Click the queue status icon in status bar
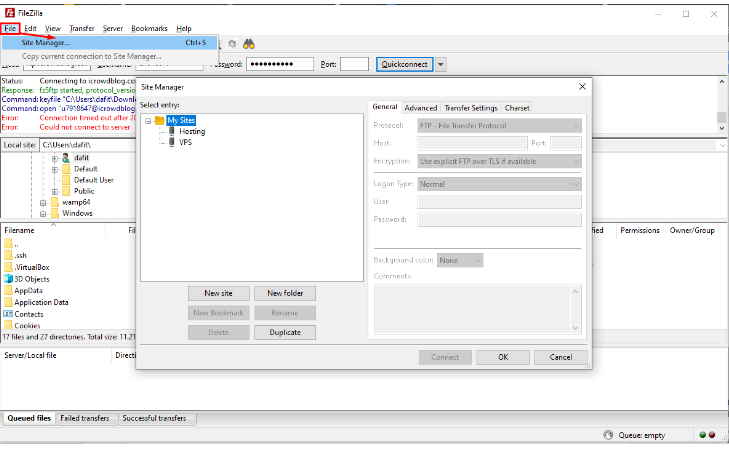The image size is (729, 451). pyautogui.click(x=608, y=435)
